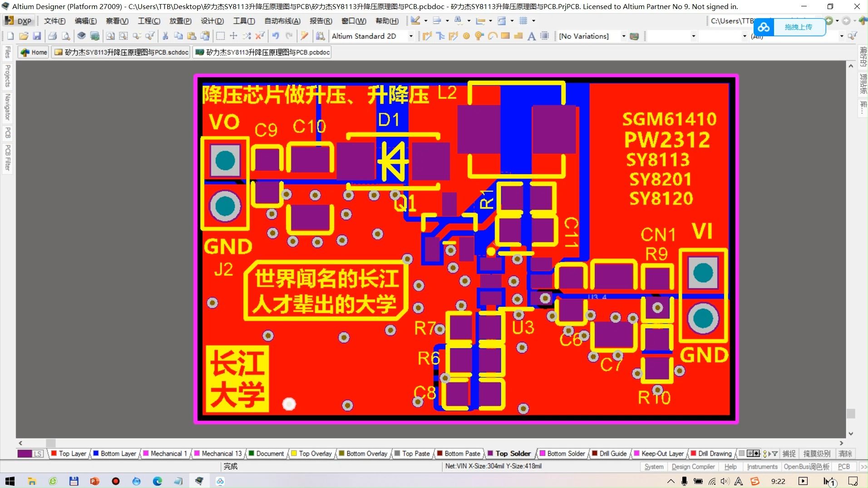
Task: Click the Baidu cloud upload icon
Action: click(764, 27)
